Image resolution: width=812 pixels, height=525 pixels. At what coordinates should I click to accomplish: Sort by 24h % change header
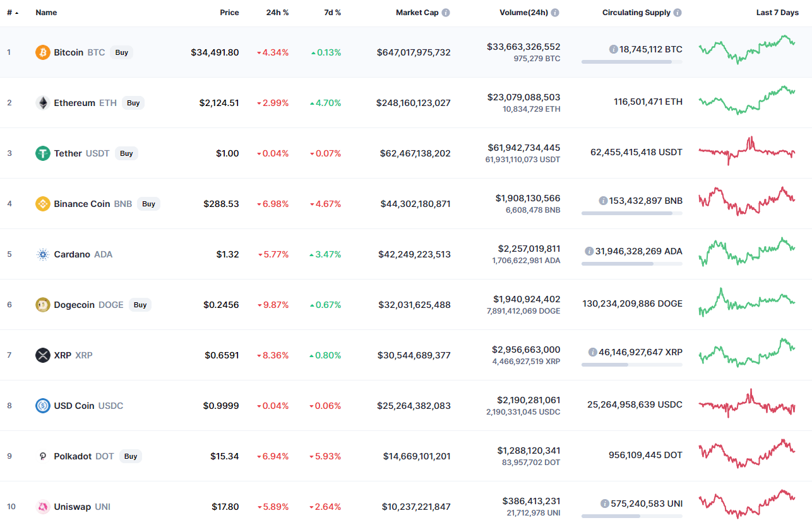pos(278,13)
